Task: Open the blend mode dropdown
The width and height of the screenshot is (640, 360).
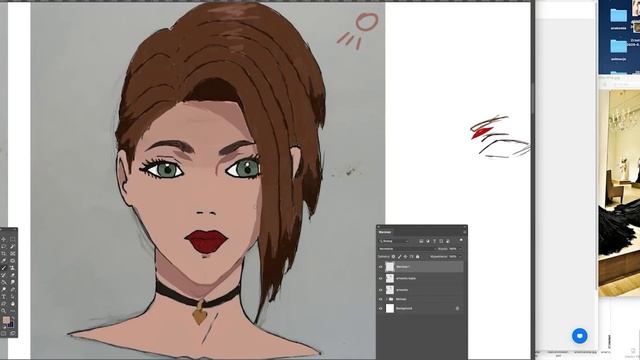Action: click(x=407, y=249)
